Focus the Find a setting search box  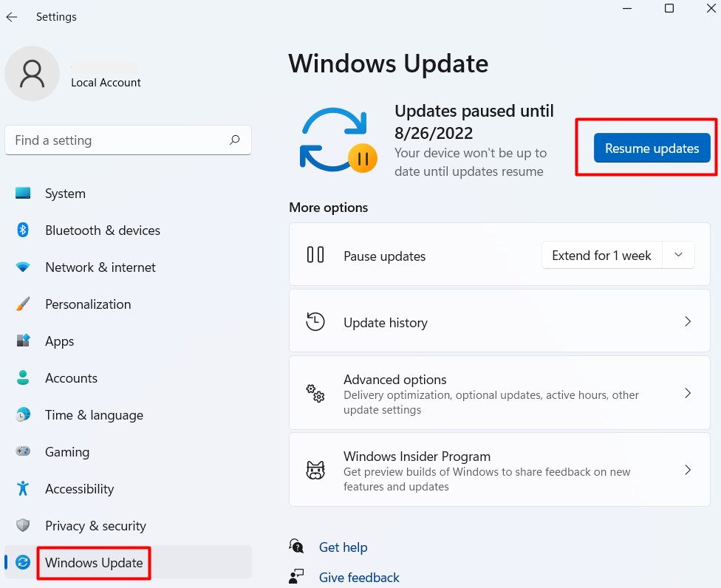(x=118, y=140)
